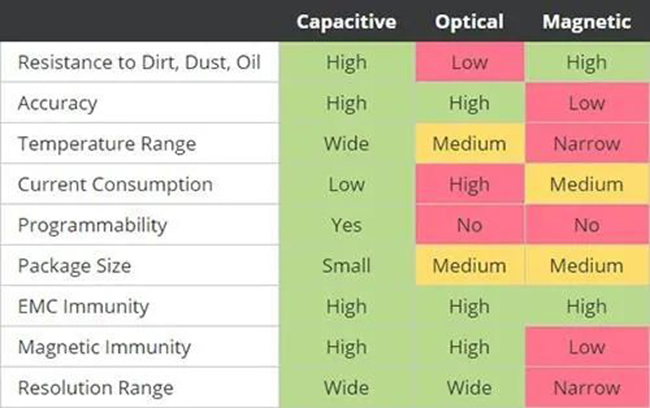Select the Accuracy row label
This screenshot has height=408, width=650.
coord(57,103)
